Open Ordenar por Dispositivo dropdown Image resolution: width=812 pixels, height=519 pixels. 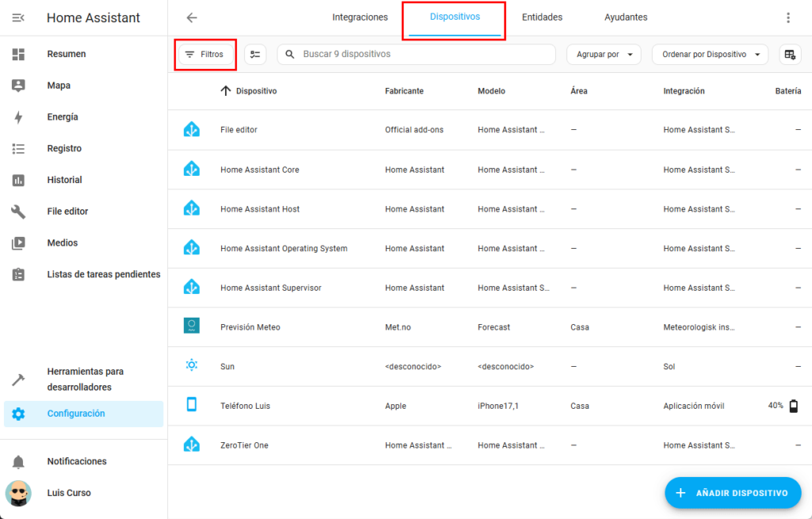tap(710, 54)
